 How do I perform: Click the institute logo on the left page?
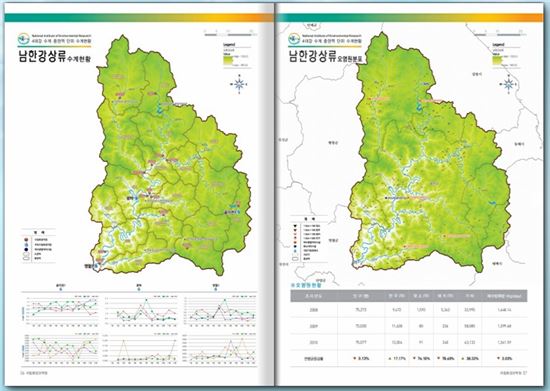(x=24, y=39)
